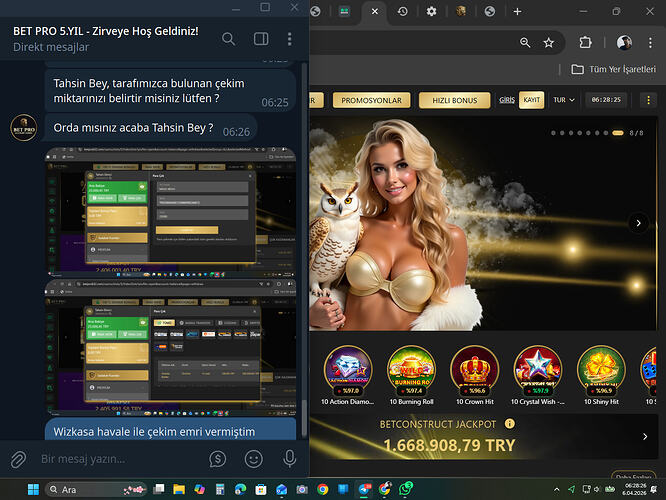The image size is (666, 500).
Task: Record voice message with microphone icon
Action: 290,459
